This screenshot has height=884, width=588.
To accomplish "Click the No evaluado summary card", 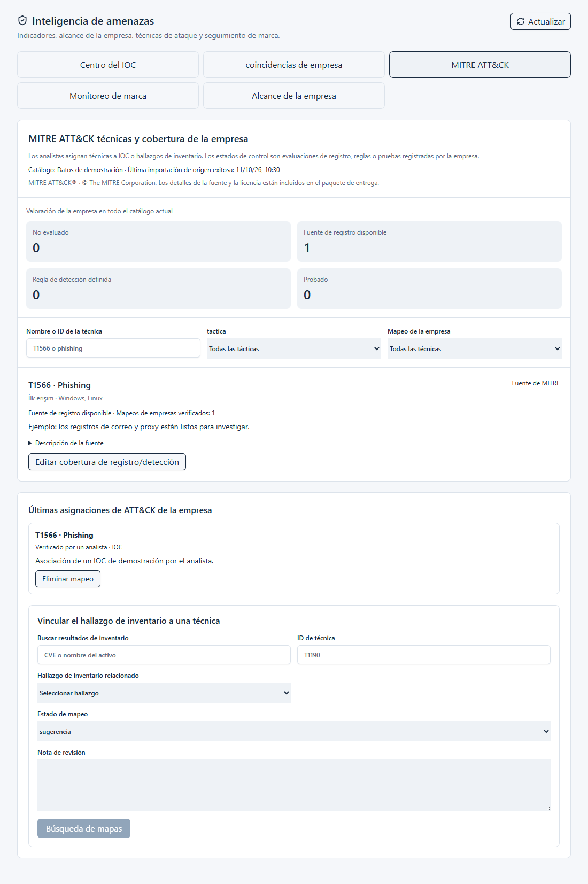I will [x=158, y=242].
